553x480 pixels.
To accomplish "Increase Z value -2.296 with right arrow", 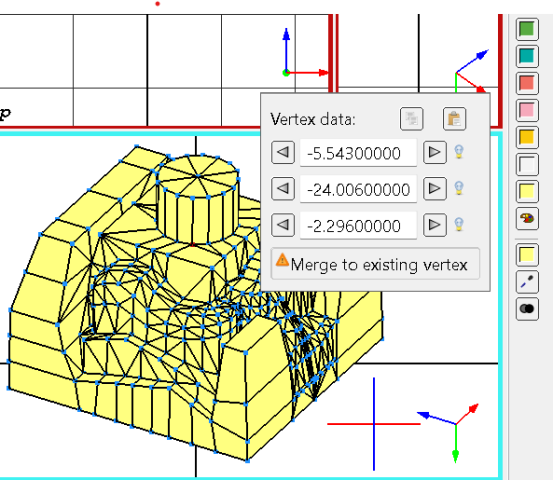I will point(434,225).
